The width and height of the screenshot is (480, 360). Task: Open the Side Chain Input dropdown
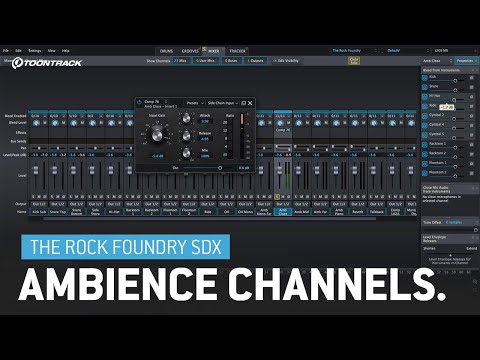[223, 103]
